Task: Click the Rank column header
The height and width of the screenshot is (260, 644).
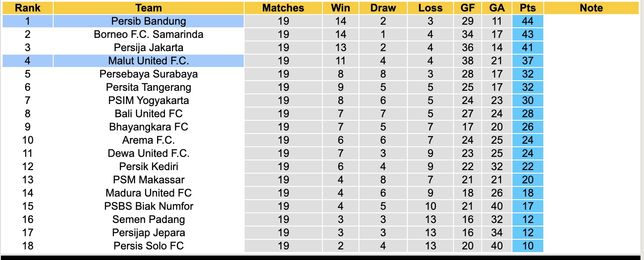Action: [x=28, y=8]
